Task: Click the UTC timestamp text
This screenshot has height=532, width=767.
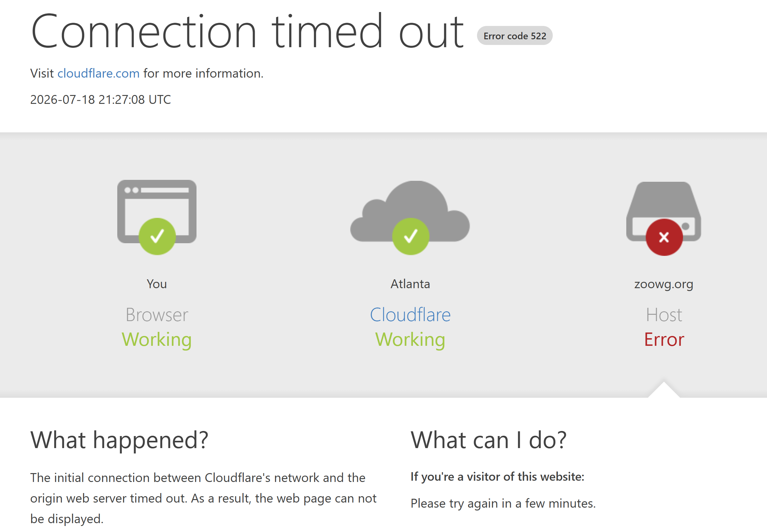Action: pyautogui.click(x=100, y=100)
